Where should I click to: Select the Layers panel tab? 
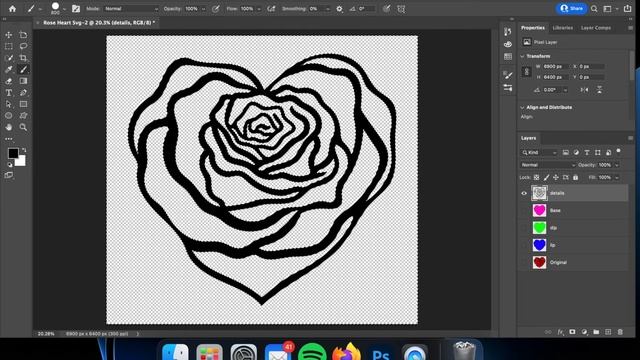(x=528, y=138)
